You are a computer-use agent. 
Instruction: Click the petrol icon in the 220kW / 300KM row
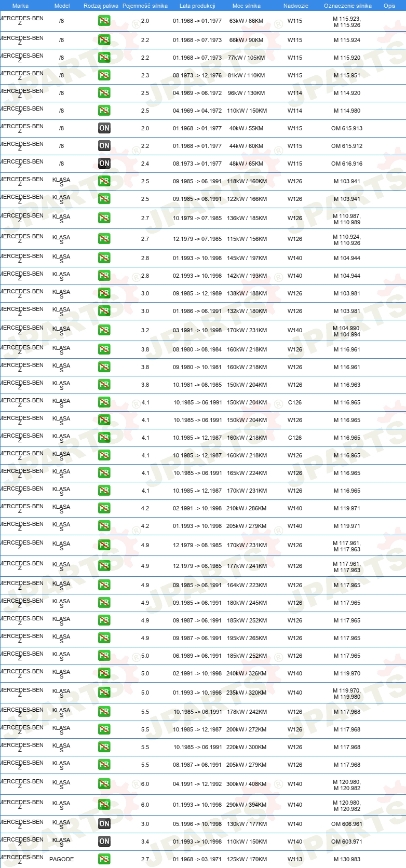tap(104, 747)
